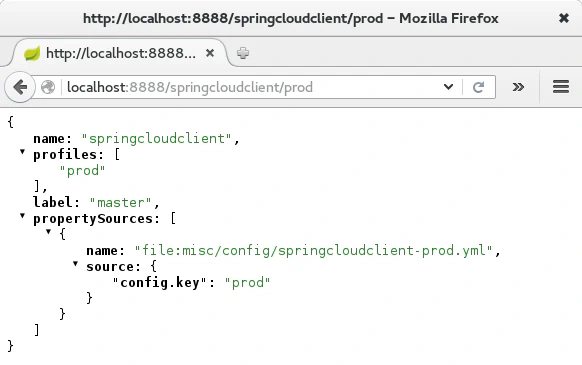Click the globe site identity icon
The height and width of the screenshot is (365, 582).
tap(48, 87)
